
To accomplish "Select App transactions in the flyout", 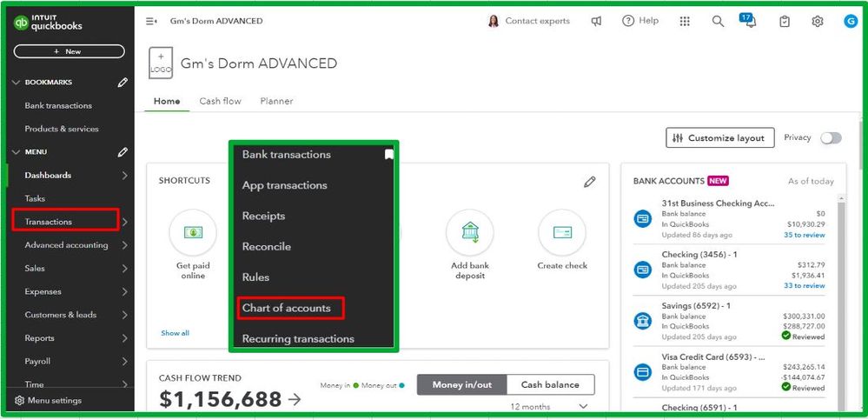I will 284,185.
